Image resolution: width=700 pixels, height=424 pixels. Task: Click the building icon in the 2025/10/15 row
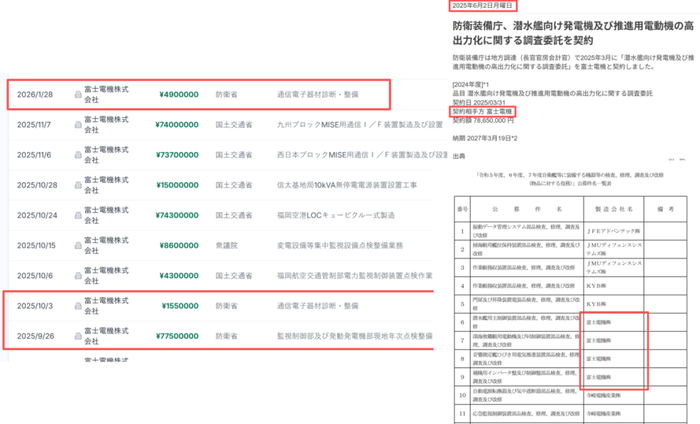point(78,245)
